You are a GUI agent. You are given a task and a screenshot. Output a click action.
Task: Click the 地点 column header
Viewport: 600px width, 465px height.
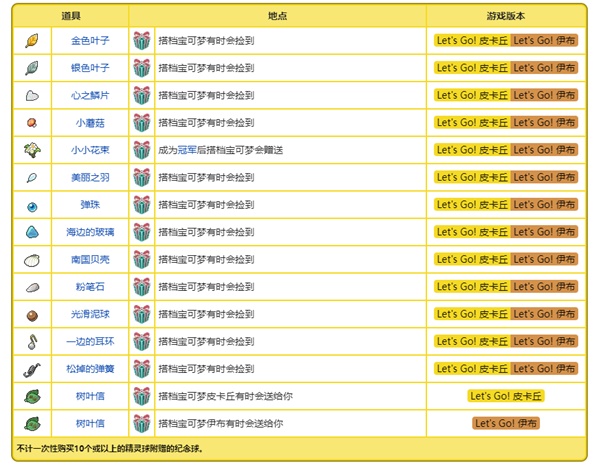click(277, 16)
